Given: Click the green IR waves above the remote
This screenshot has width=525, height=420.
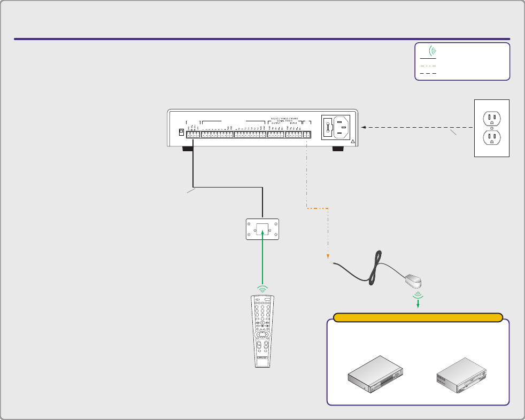Looking at the screenshot, I should (262, 289).
